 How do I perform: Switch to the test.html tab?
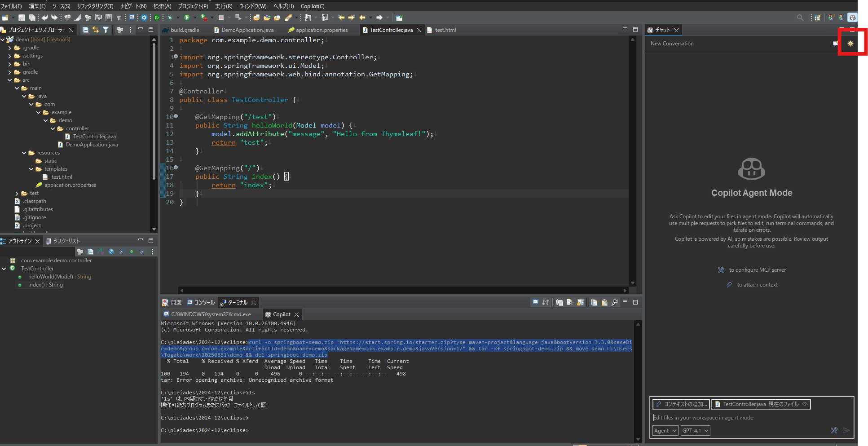click(x=445, y=30)
